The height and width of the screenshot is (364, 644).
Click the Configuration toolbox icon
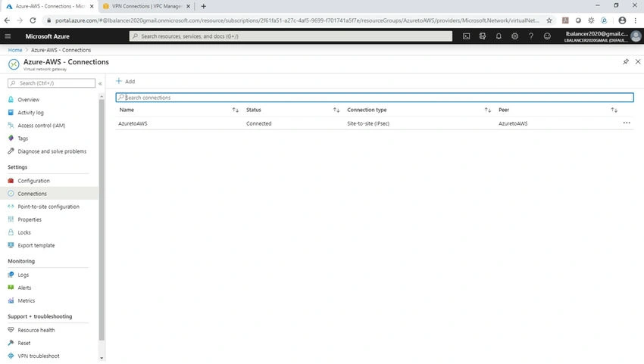coord(11,181)
